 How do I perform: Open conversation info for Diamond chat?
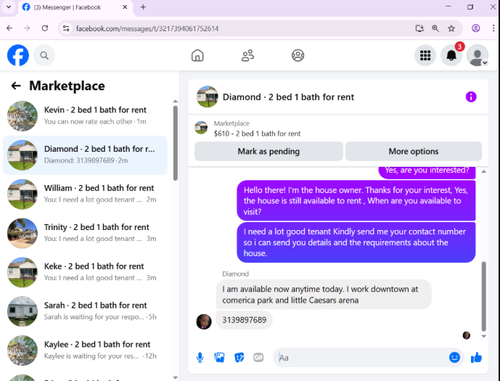pyautogui.click(x=471, y=97)
